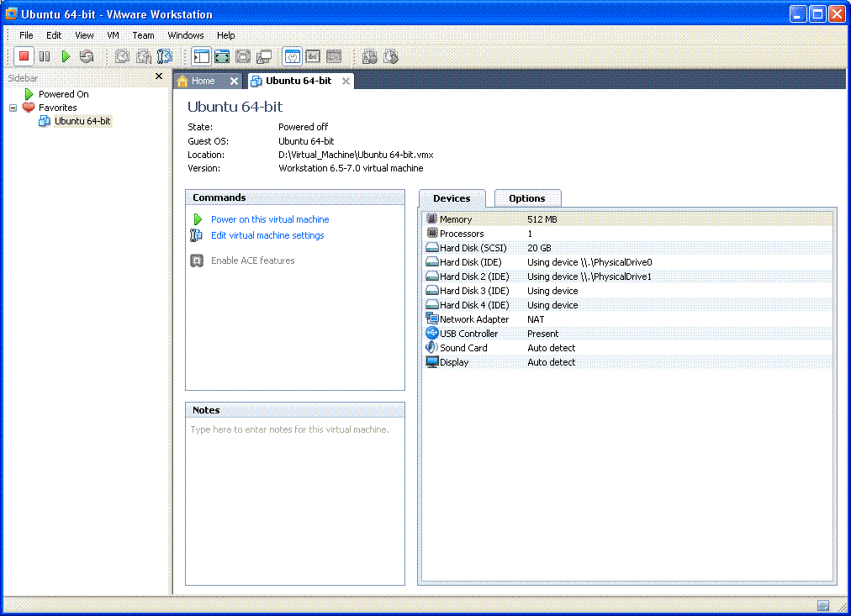851x616 pixels.
Task: Select the Hard Disk 3 (IDE) row
Action: click(x=628, y=291)
